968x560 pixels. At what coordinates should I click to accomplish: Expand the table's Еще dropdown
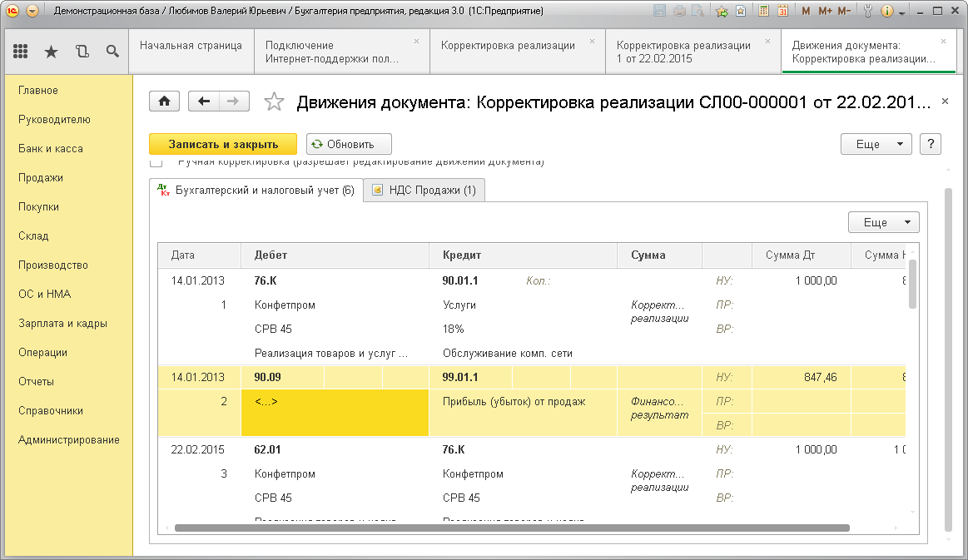(x=883, y=223)
